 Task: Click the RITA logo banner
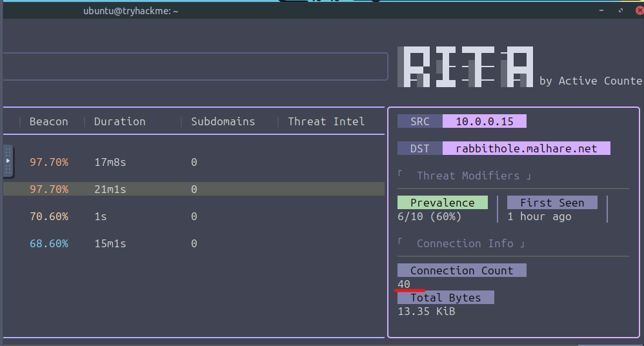[x=465, y=66]
